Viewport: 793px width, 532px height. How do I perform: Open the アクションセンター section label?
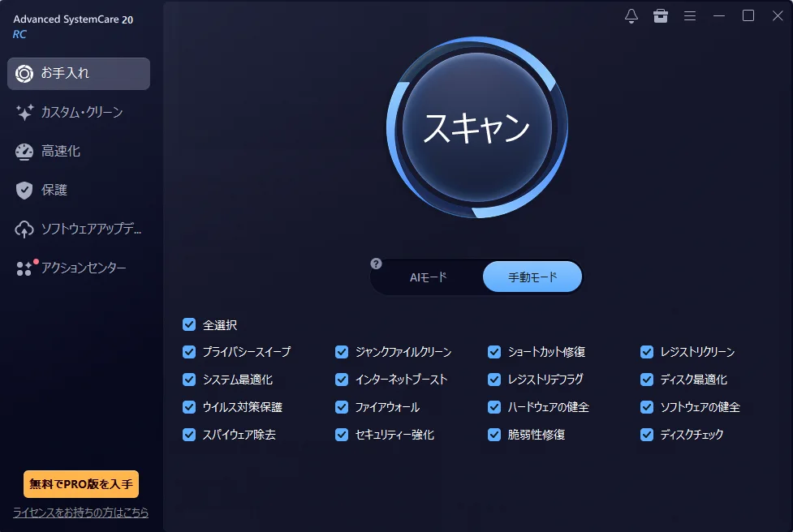(x=84, y=268)
